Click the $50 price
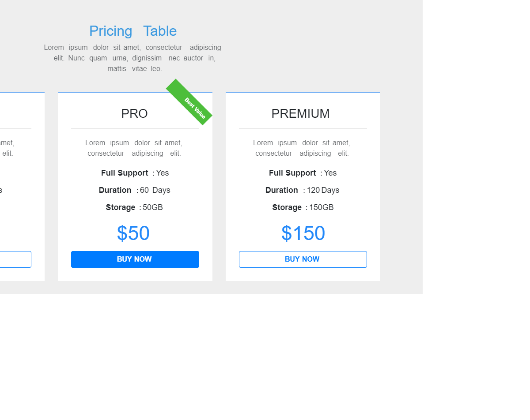This screenshot has height=420, width=530. click(133, 233)
